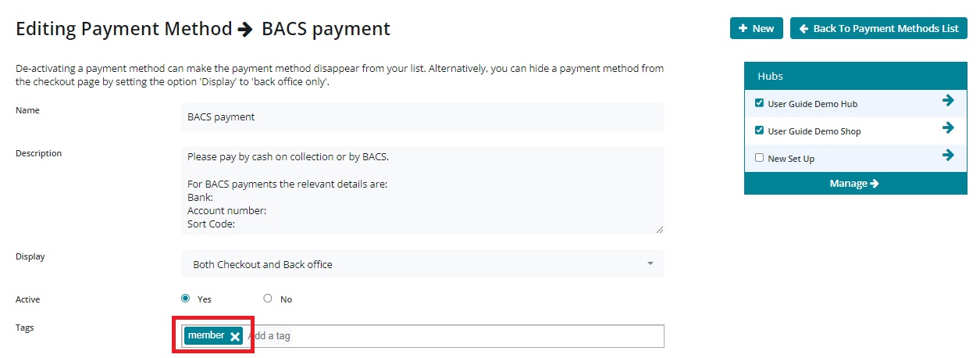The image size is (980, 358).
Task: Open the Display dropdown
Action: 422,264
